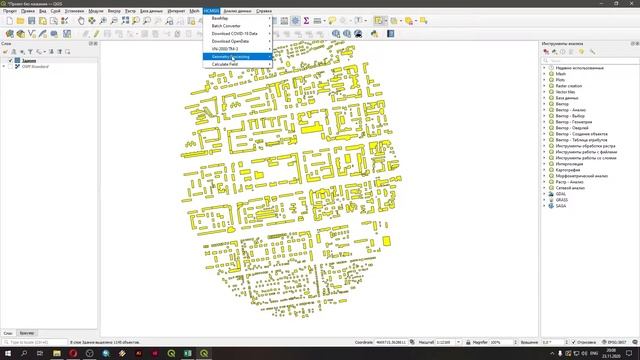The height and width of the screenshot is (360, 640).
Task: Open the Download COVID-19 Data submenu
Action: tap(238, 33)
